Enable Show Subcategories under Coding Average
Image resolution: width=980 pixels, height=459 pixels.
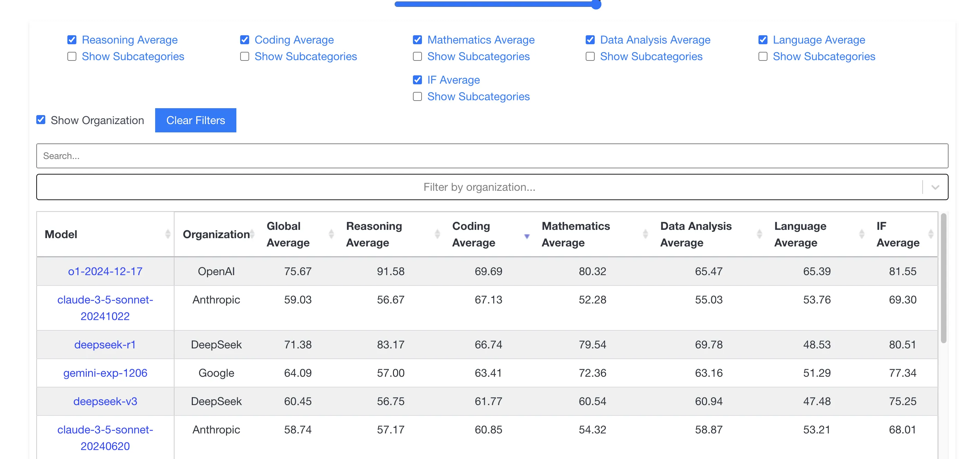coord(245,56)
